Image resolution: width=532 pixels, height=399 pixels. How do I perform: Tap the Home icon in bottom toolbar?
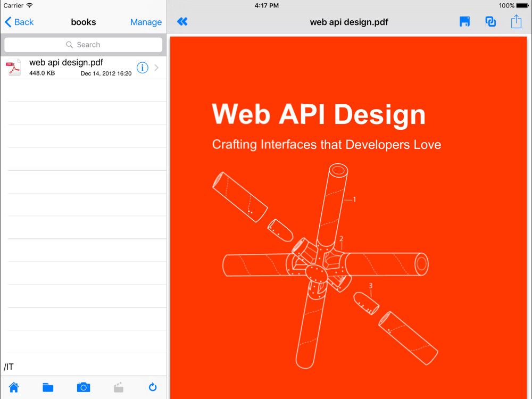point(14,387)
